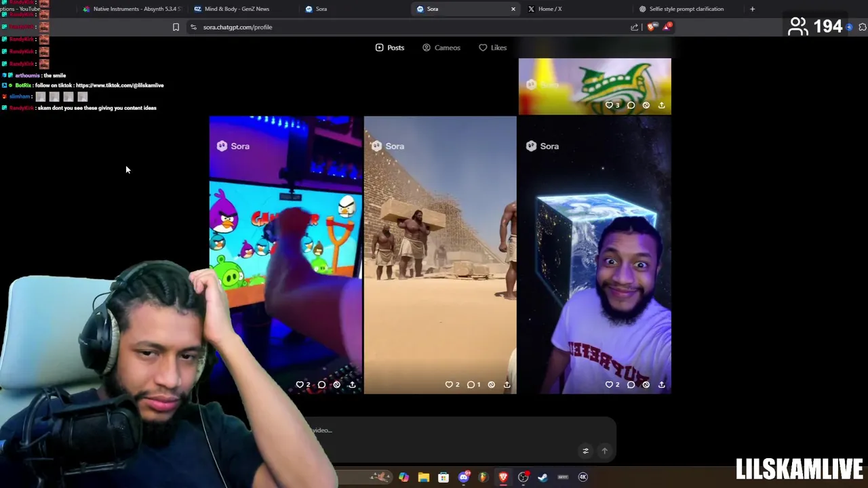Bookmark this page in the browser

coord(176,27)
